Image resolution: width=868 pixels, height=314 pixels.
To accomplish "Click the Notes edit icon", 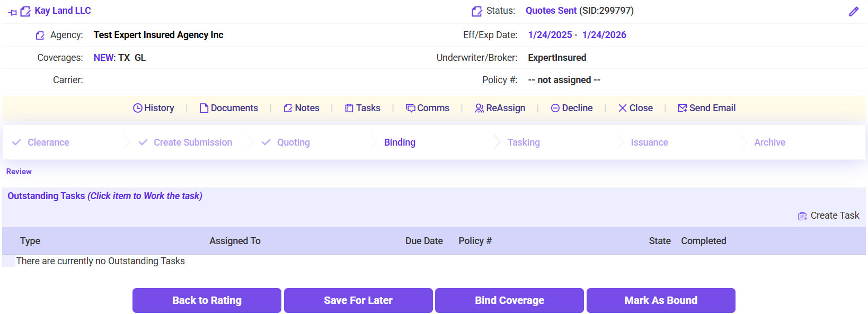I will tap(288, 108).
